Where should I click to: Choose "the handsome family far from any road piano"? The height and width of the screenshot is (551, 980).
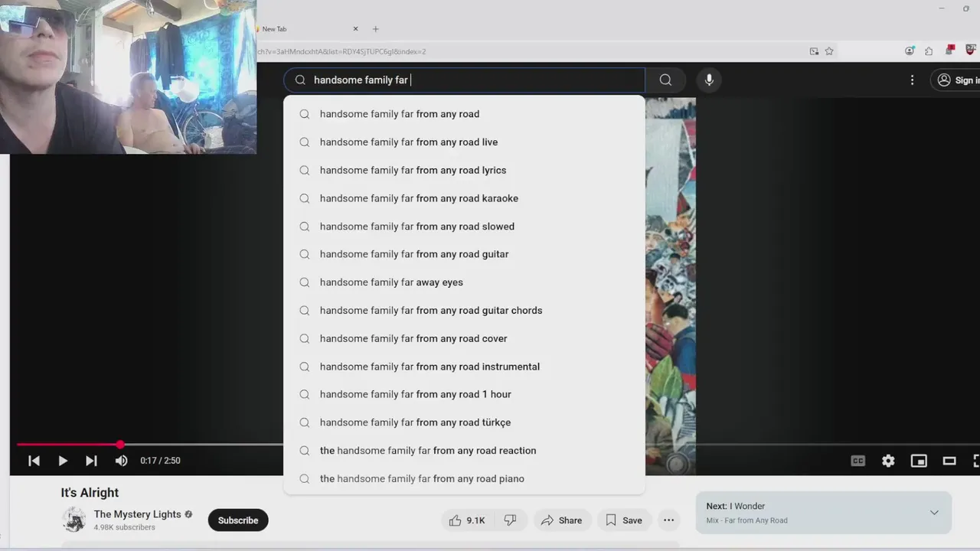[x=464, y=478]
